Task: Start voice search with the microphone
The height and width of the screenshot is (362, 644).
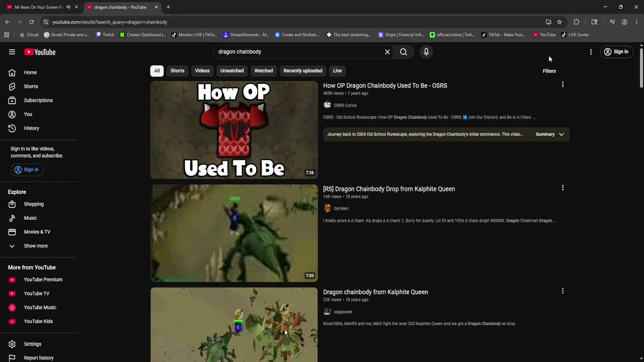Action: click(x=426, y=52)
